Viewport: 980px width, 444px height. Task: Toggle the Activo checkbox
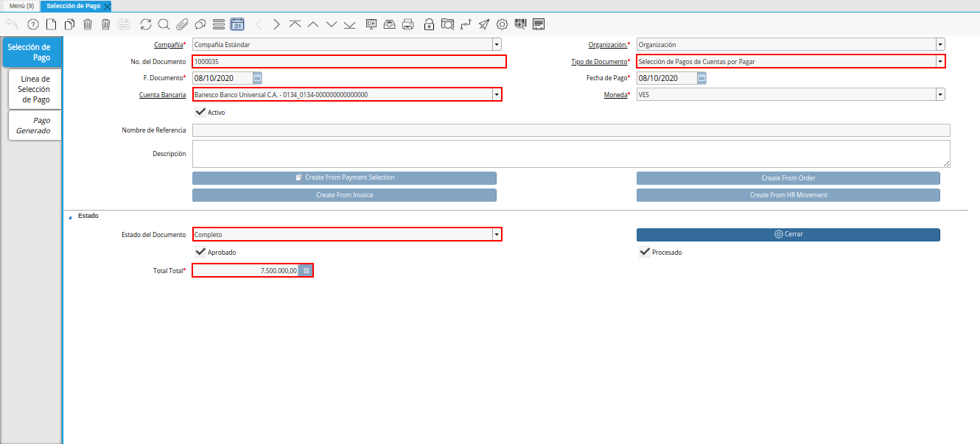coord(200,112)
